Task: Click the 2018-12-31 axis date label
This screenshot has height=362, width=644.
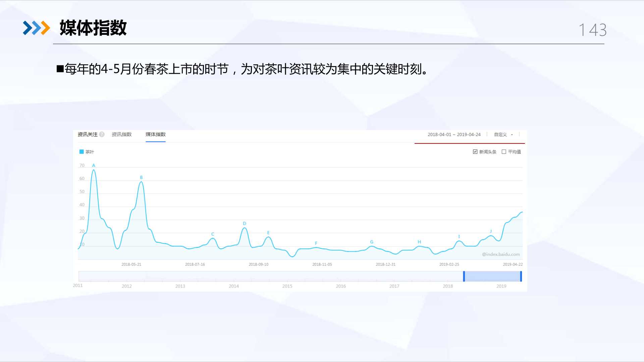Action: point(385,264)
